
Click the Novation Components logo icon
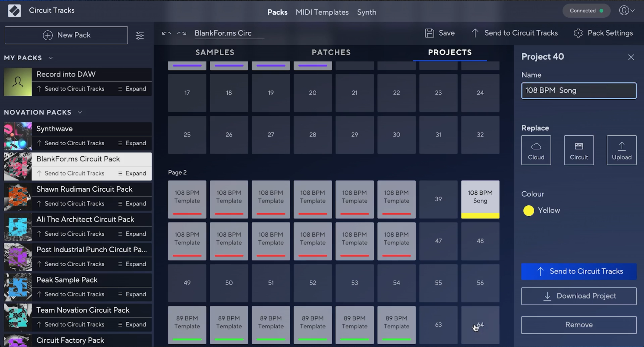[14, 11]
